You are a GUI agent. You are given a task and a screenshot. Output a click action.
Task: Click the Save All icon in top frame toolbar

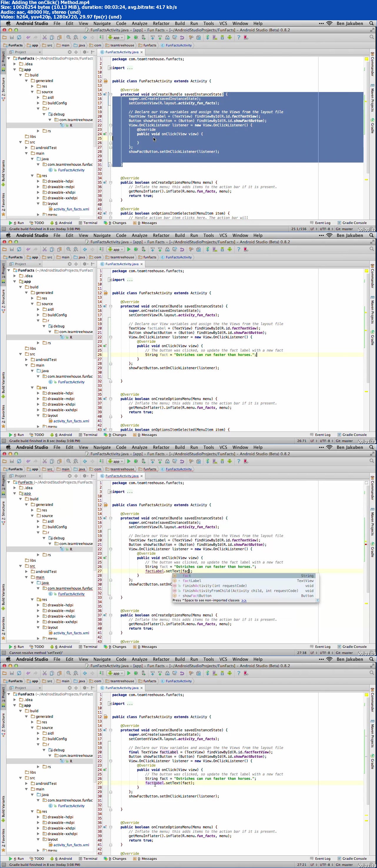[11, 37]
